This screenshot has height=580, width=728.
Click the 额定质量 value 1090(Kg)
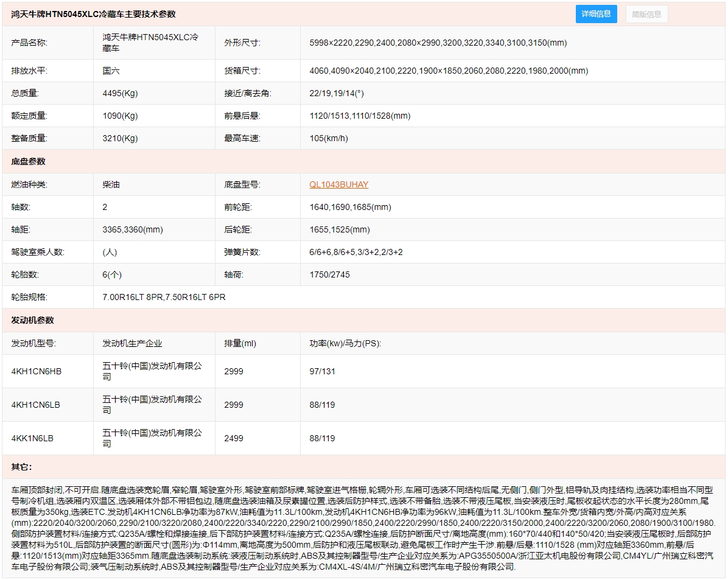coord(121,116)
